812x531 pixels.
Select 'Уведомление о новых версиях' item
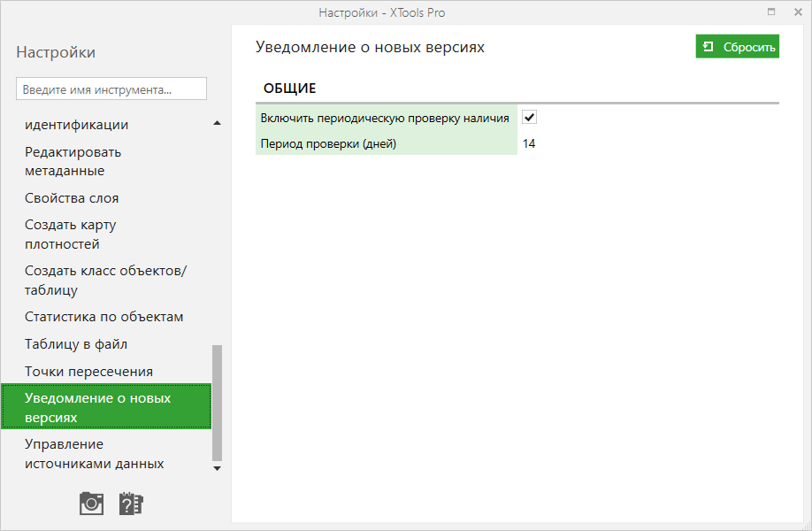click(x=106, y=407)
